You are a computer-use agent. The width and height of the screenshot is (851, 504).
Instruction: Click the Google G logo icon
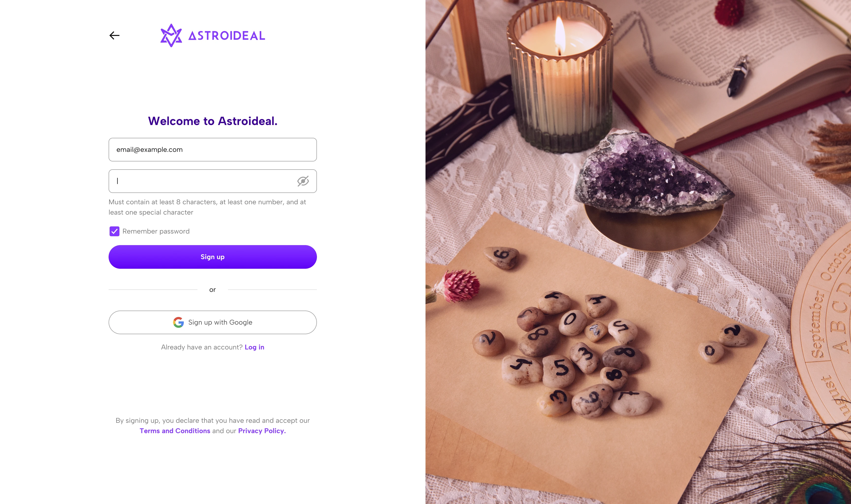[x=178, y=322]
